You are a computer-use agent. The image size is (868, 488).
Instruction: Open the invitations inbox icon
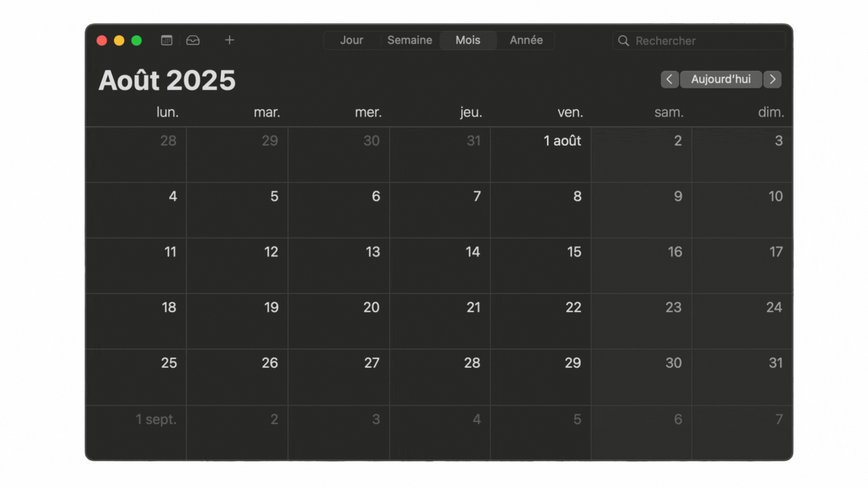pyautogui.click(x=193, y=40)
